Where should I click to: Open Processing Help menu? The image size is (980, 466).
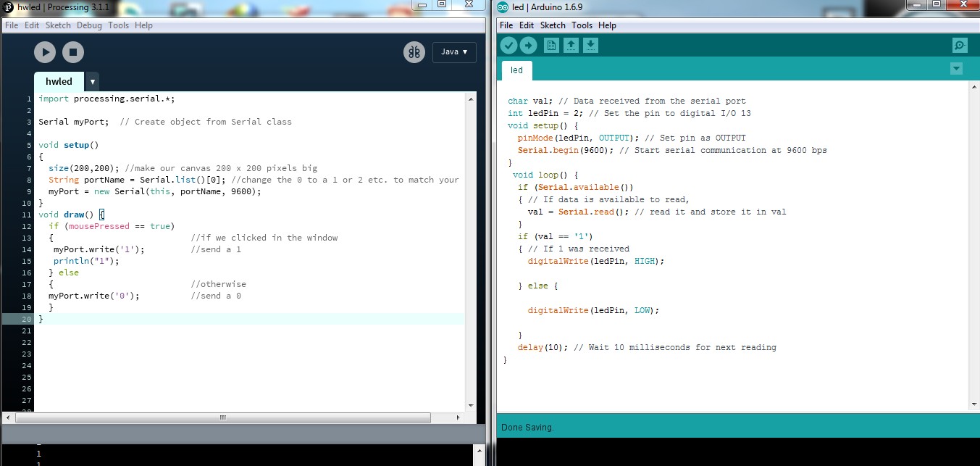(x=143, y=25)
